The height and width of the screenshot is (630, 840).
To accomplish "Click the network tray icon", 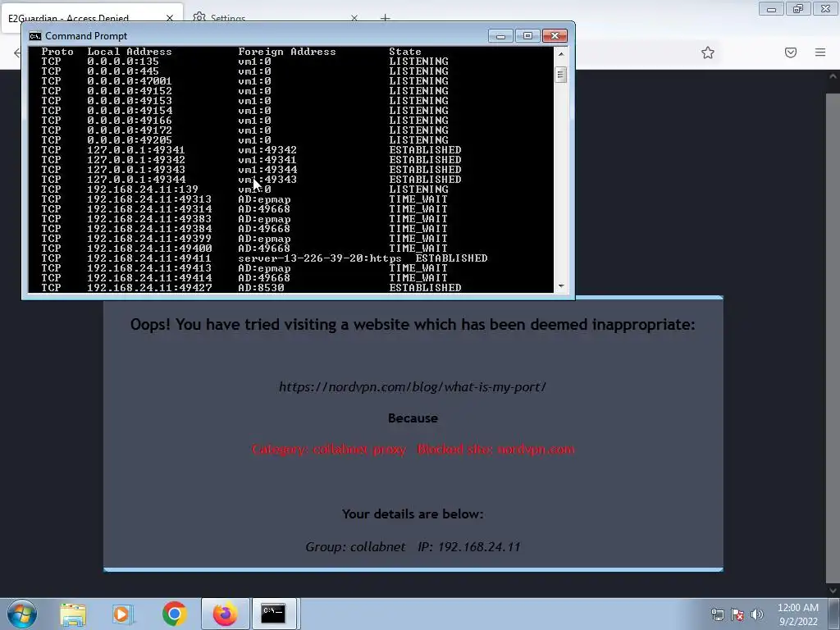I will pos(717,614).
